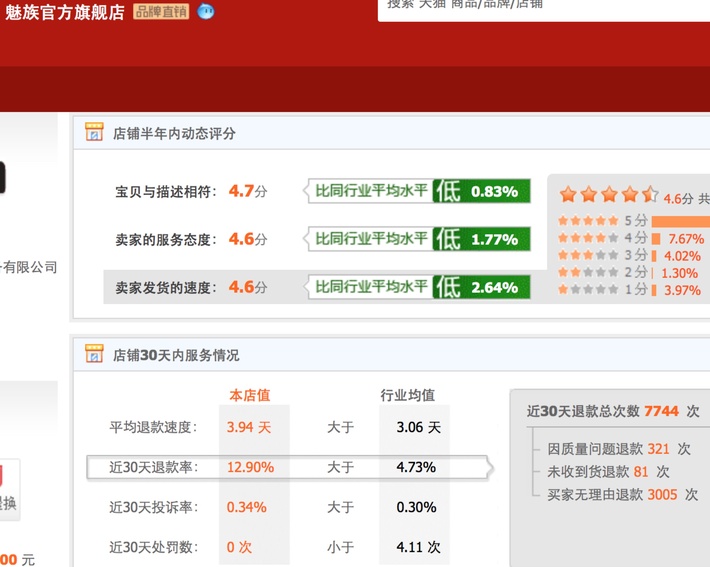The image size is (710, 567).
Task: Select the 卖家发货的速度 rating row
Action: [323, 287]
